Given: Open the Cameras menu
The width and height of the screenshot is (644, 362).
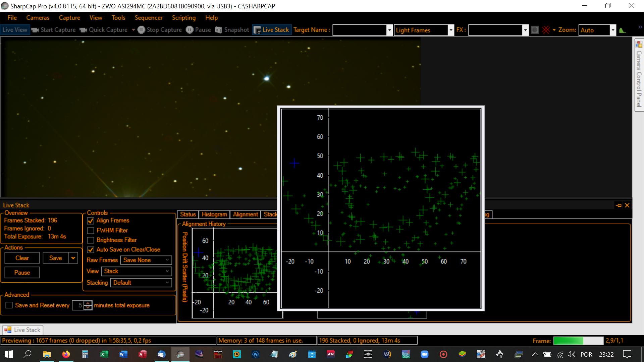Looking at the screenshot, I should point(38,18).
